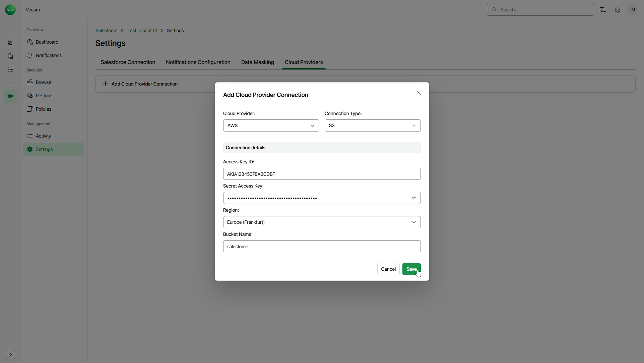
Task: Open the Region Europe (Frankfurt) dropdown
Action: [x=322, y=222]
